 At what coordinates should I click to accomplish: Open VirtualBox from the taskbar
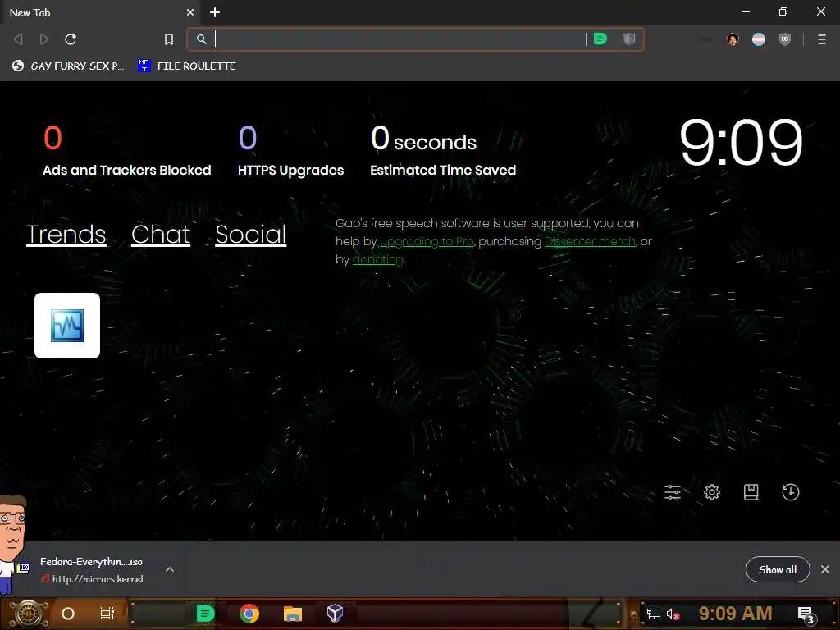coord(336,614)
